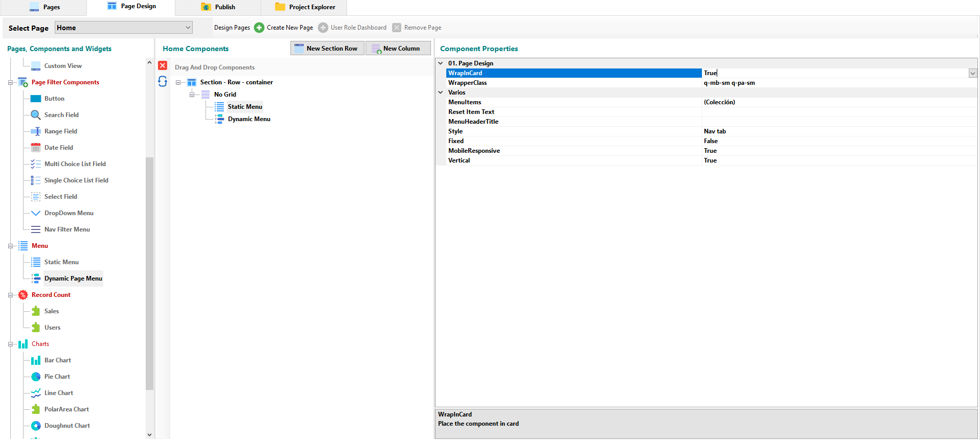Open the Project Explorer tab
Image resolution: width=980 pixels, height=440 pixels.
(x=305, y=7)
